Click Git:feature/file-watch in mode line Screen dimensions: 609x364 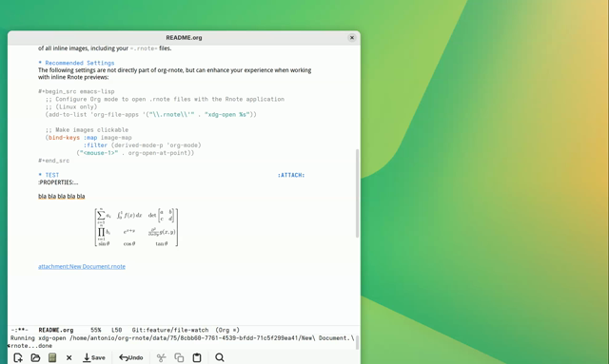click(170, 330)
